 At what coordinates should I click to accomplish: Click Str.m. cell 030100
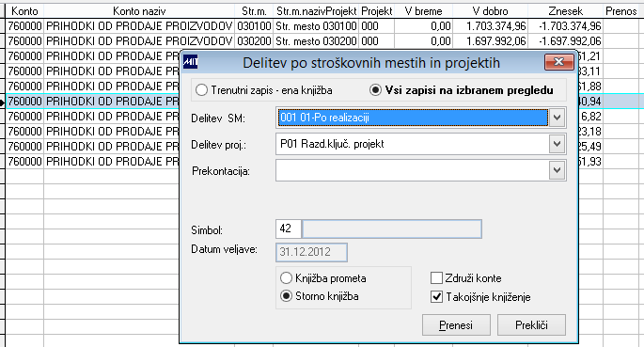click(254, 26)
